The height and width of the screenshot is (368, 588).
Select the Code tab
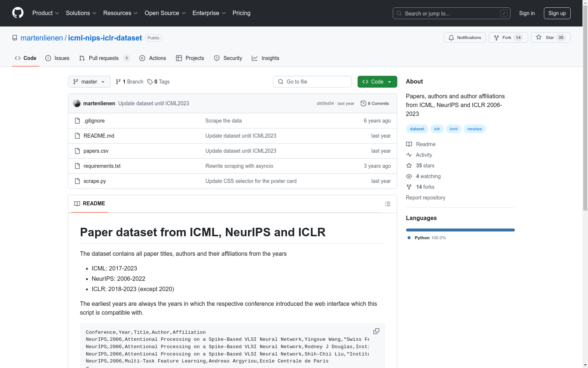click(26, 58)
